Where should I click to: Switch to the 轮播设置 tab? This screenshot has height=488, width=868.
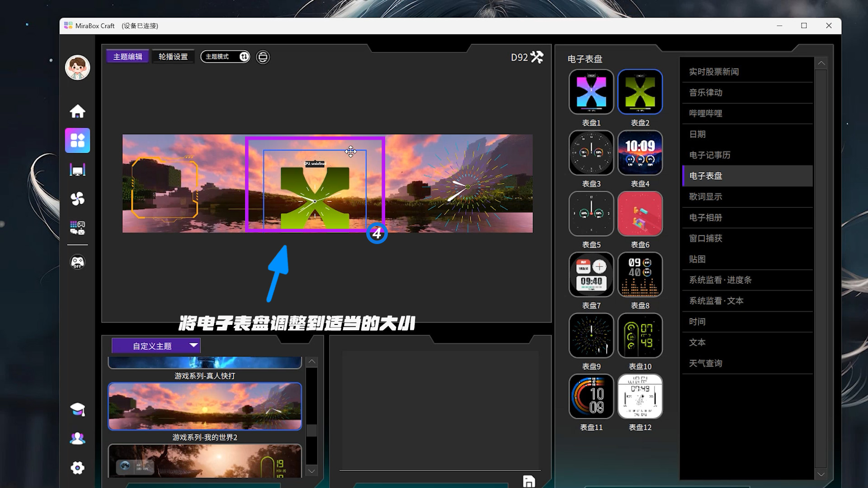click(x=173, y=56)
